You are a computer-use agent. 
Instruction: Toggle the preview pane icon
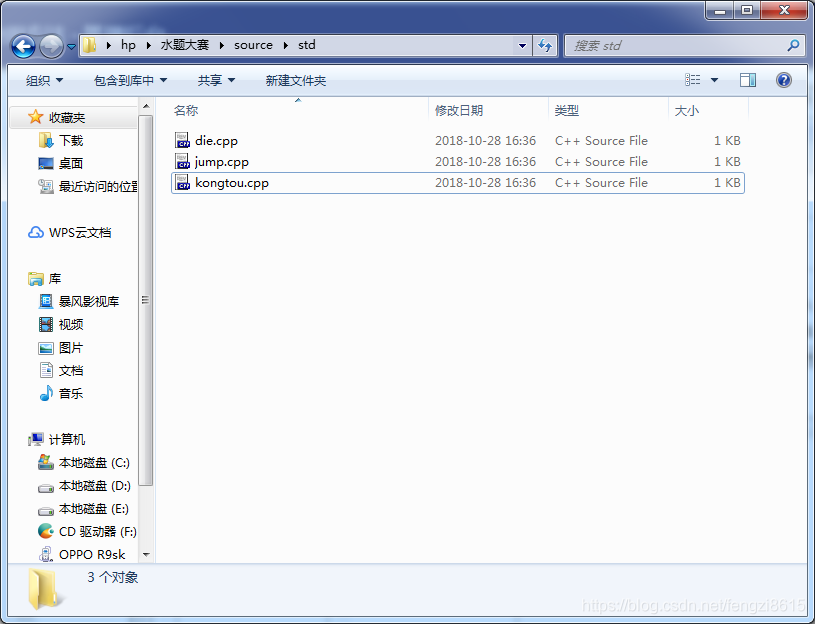coord(748,80)
